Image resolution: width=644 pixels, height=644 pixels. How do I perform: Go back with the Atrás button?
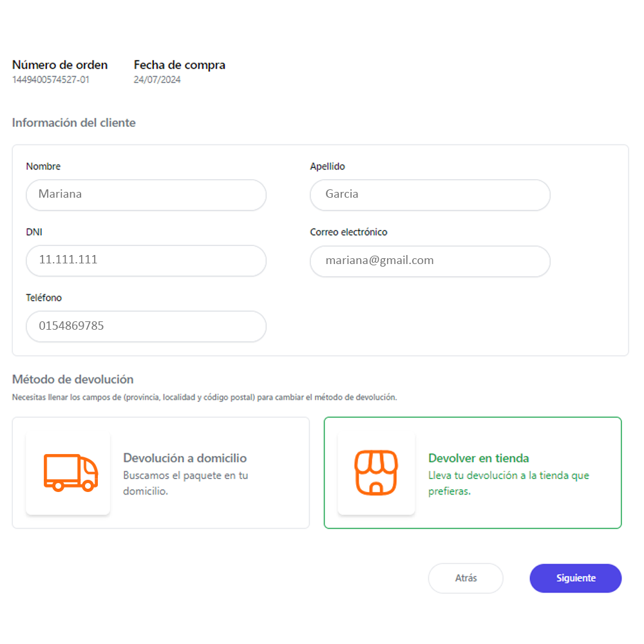[466, 578]
